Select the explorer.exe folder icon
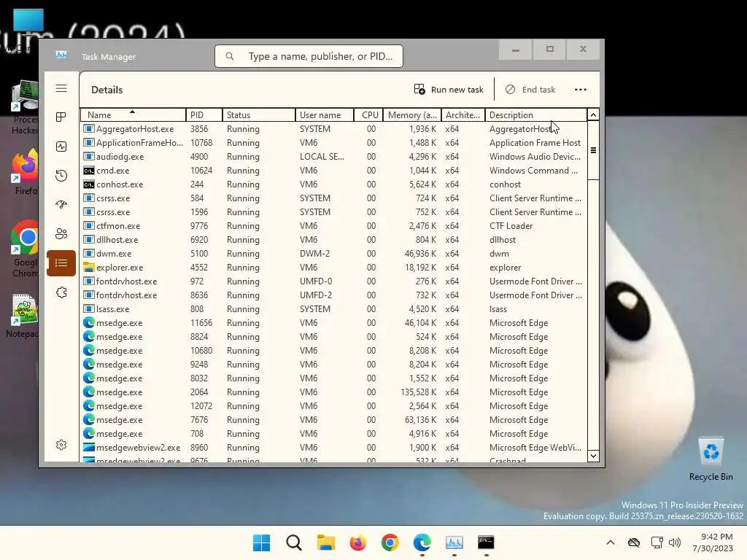Image resolution: width=747 pixels, height=560 pixels. pos(88,267)
